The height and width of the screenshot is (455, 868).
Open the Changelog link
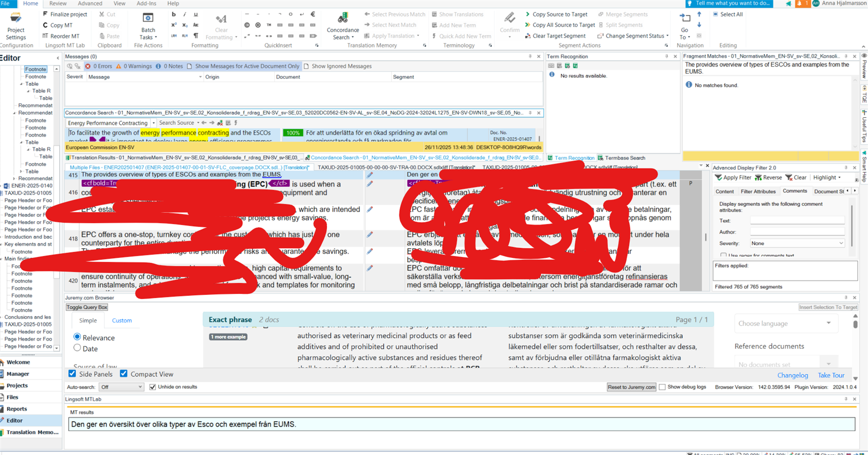793,375
